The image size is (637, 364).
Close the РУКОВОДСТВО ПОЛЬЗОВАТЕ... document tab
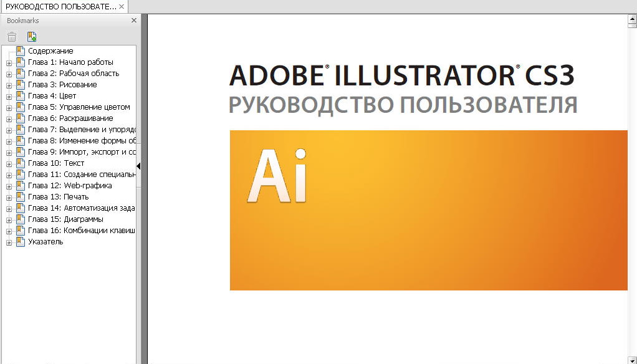coord(121,6)
